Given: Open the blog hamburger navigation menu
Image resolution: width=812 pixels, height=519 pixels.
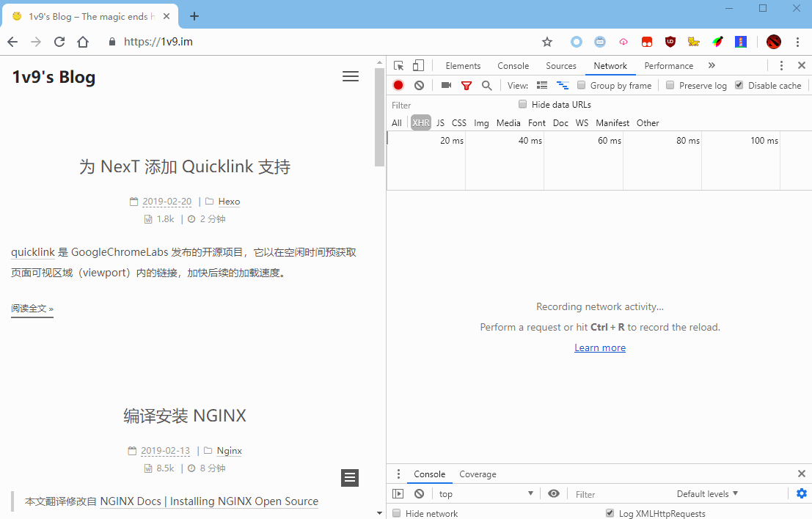Looking at the screenshot, I should pyautogui.click(x=351, y=76).
